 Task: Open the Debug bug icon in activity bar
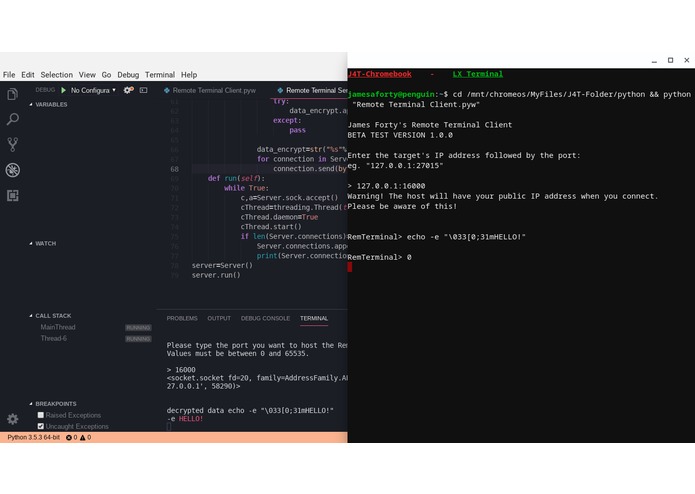(12, 170)
